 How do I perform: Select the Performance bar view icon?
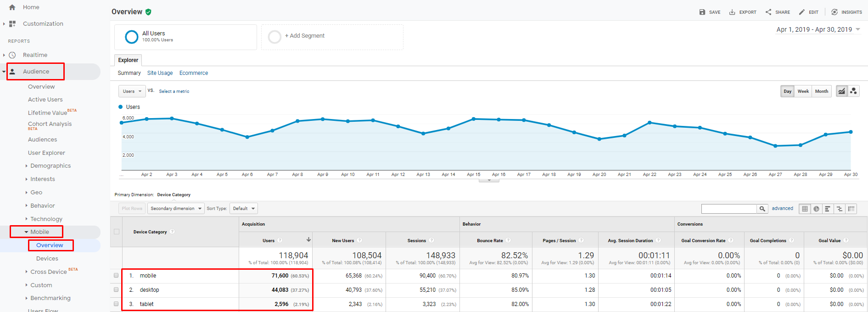pyautogui.click(x=828, y=209)
